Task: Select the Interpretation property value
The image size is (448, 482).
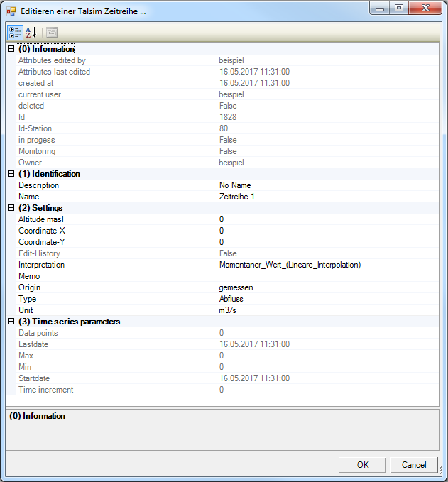Action: 327,265
